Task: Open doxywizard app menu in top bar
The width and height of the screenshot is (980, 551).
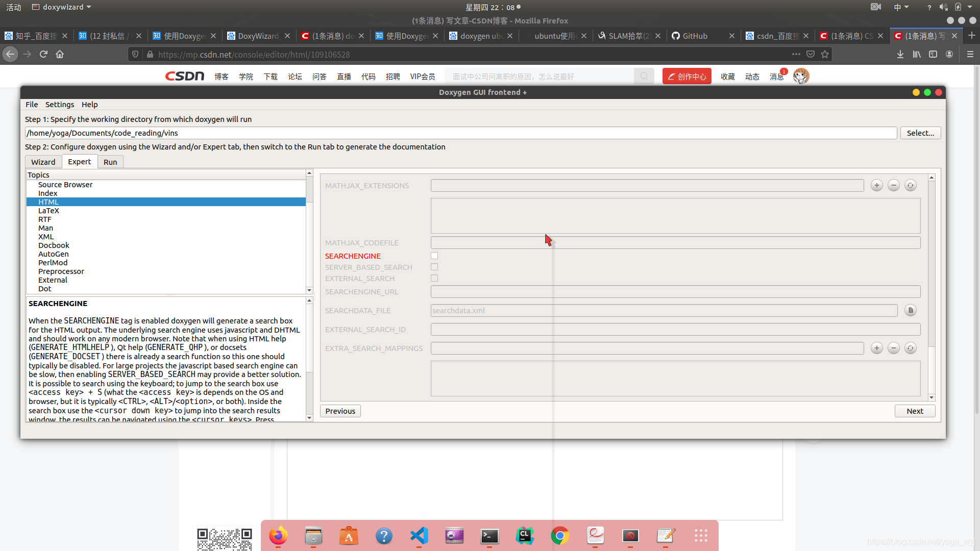Action: coord(62,7)
